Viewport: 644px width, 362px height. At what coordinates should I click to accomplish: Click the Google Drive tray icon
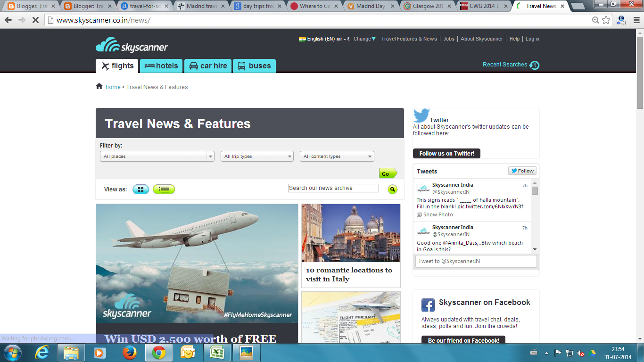(593, 353)
